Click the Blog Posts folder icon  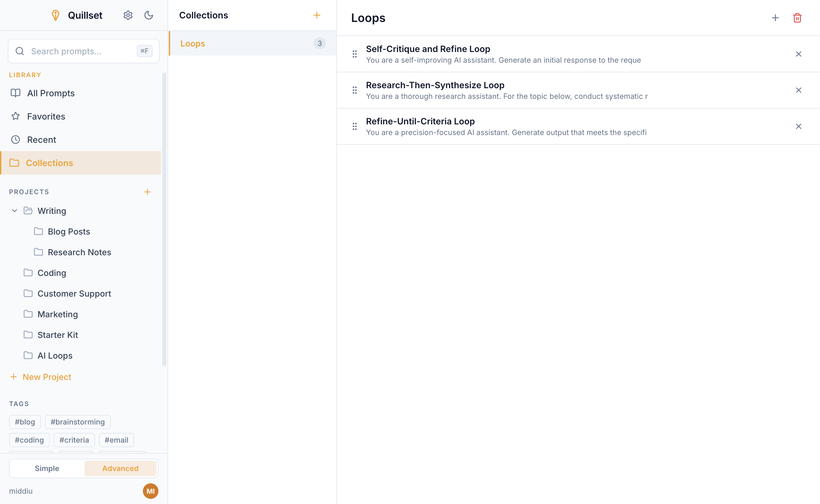(x=38, y=231)
